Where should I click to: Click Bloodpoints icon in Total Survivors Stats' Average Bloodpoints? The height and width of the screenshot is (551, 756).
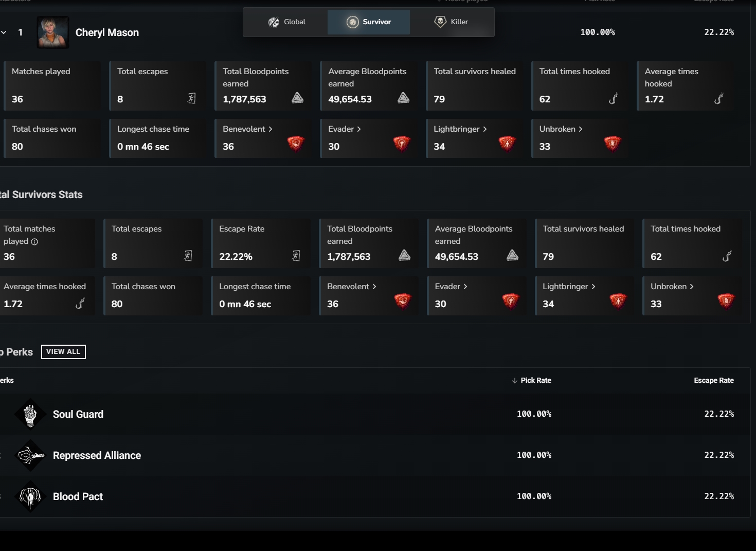click(513, 255)
